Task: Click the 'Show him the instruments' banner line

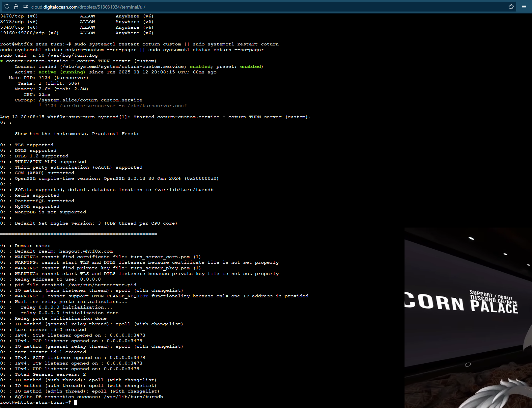Action: 77,134
